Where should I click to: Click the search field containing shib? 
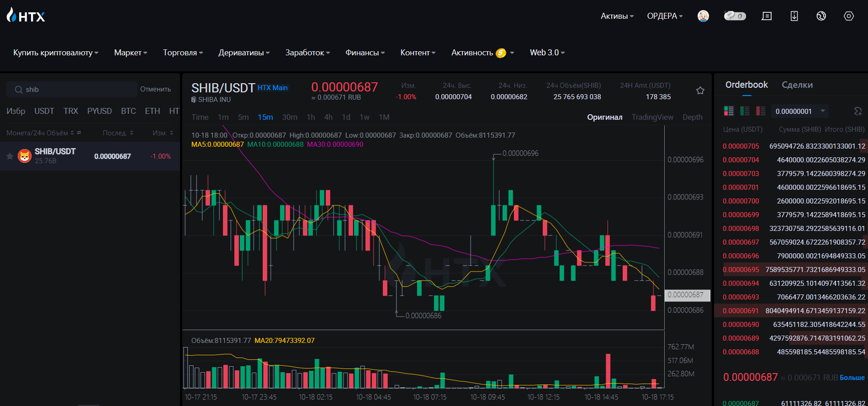click(x=72, y=90)
